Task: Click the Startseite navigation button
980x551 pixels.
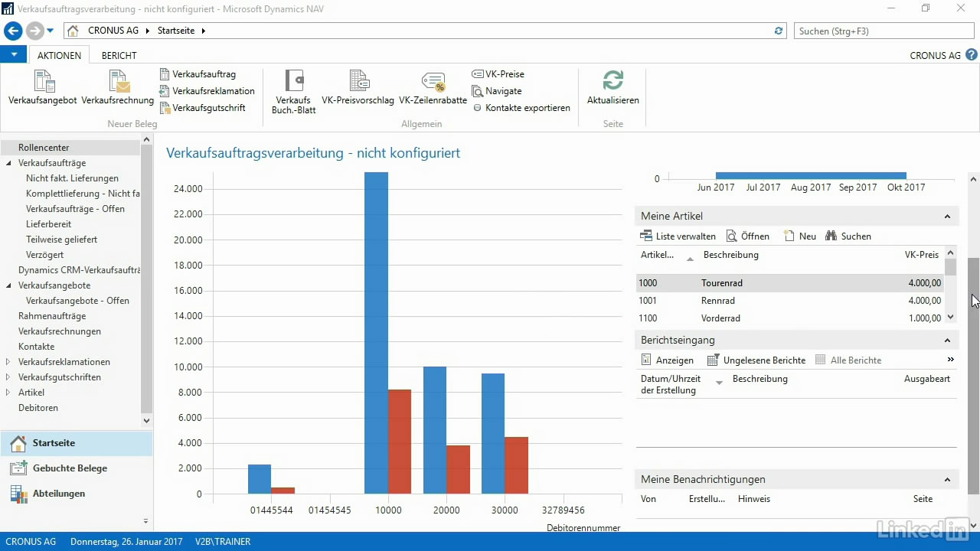Action: (76, 443)
